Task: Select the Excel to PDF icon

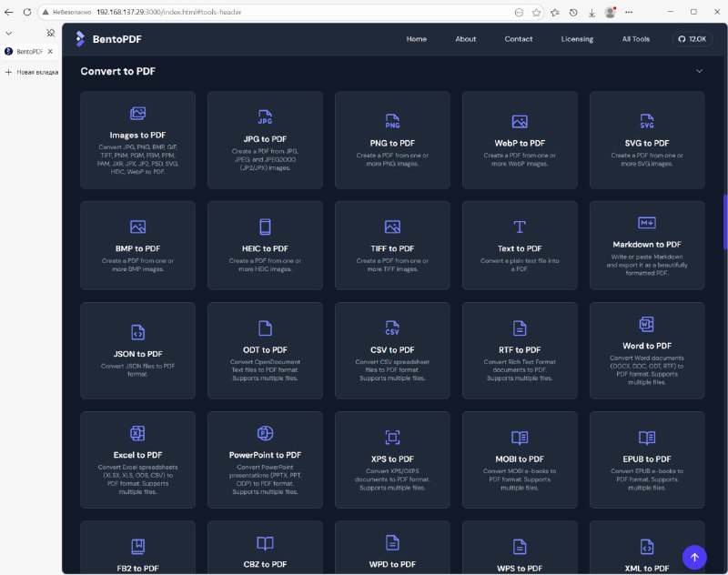Action: tap(137, 433)
